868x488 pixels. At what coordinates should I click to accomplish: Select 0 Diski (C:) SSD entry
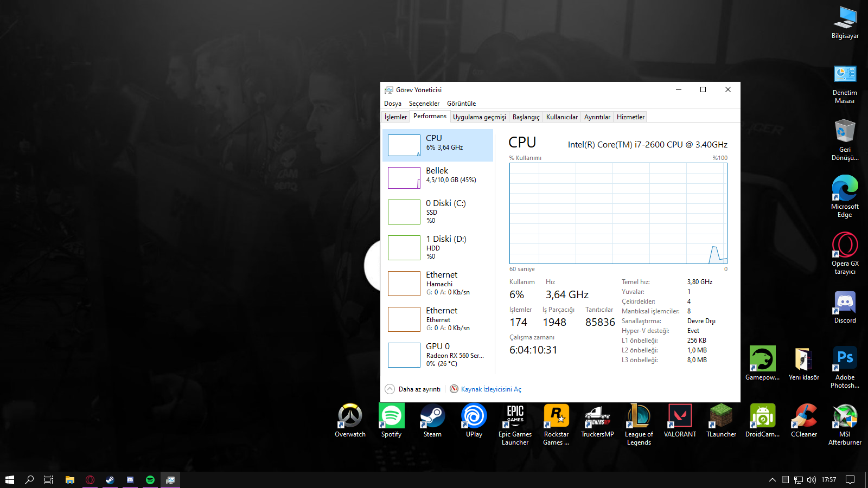pos(438,212)
